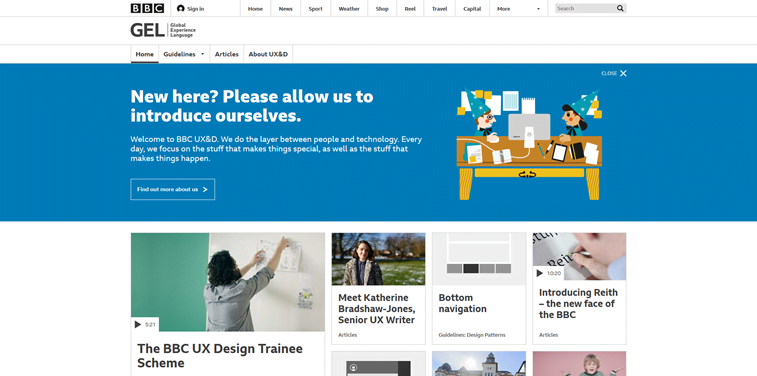The image size is (757, 376).
Task: Click the Sign in text link
Action: 196,9
